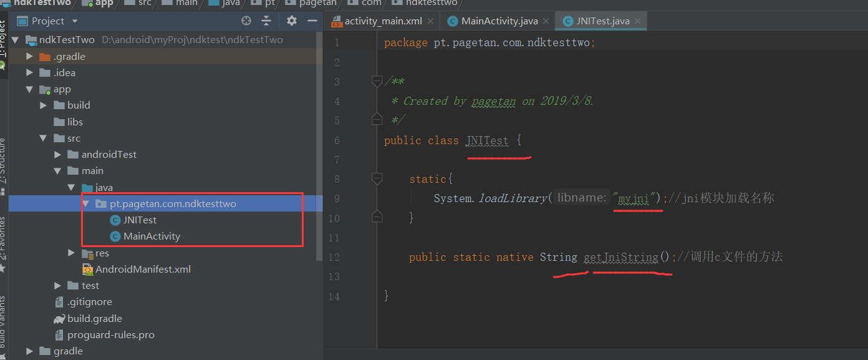Viewport: 868px width, 360px height.
Task: Click the app module folder icon
Action: click(45, 89)
